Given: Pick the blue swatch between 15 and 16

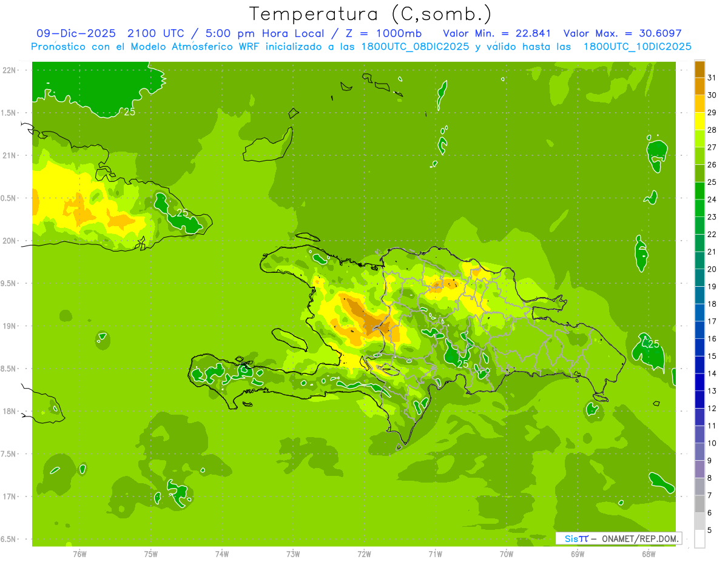Looking at the screenshot, I should (x=699, y=347).
